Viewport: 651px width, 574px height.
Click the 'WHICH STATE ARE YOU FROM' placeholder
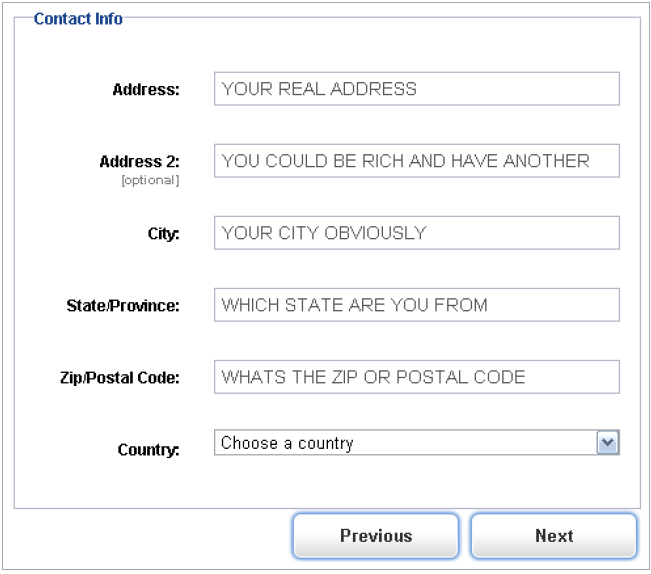coord(354,305)
